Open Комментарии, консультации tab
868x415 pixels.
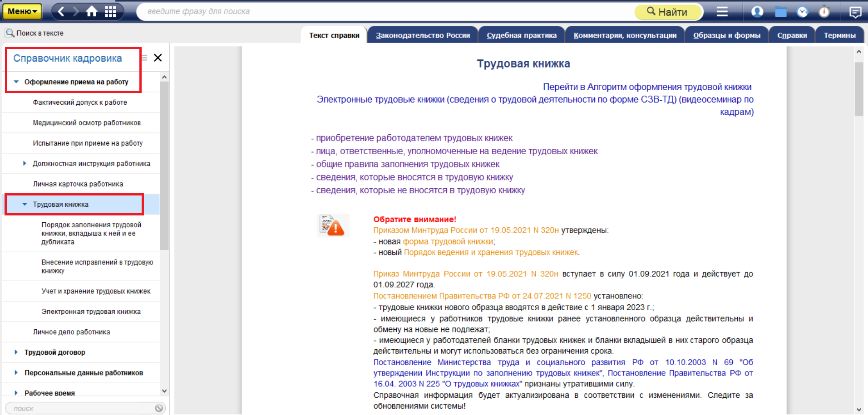coord(625,35)
